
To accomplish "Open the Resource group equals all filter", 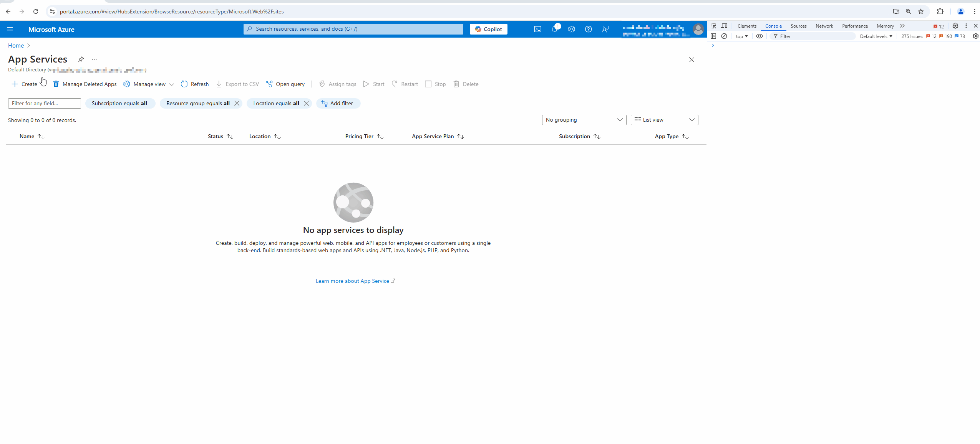I will click(x=198, y=103).
